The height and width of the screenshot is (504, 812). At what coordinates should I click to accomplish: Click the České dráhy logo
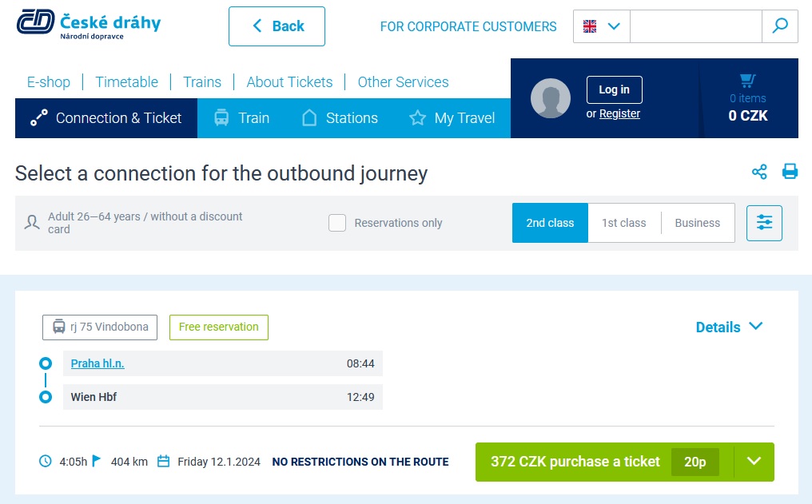(89, 24)
